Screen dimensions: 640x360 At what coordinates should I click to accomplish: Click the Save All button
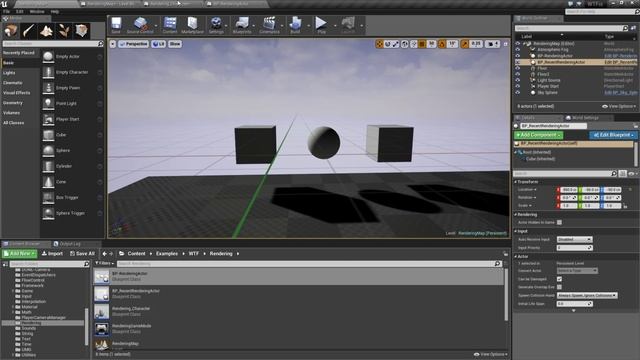82,253
